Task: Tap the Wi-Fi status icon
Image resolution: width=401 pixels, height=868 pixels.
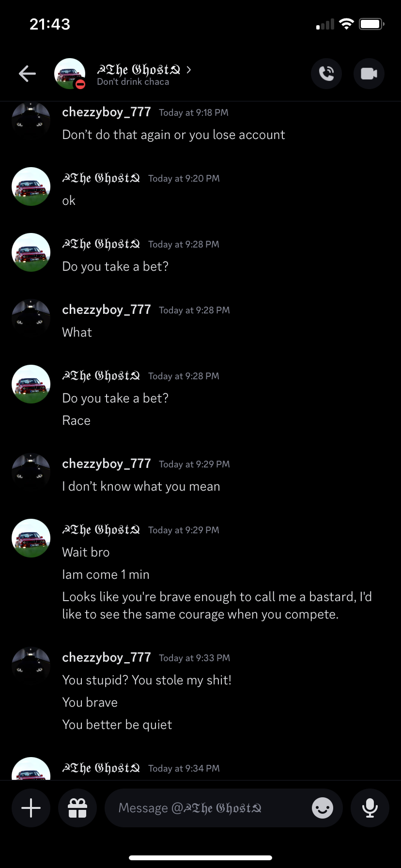Action: tap(346, 24)
